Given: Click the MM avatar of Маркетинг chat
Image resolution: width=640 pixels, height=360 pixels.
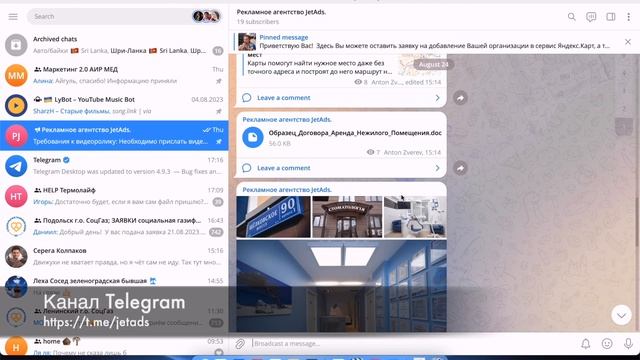Looking at the screenshot, I should tap(16, 76).
